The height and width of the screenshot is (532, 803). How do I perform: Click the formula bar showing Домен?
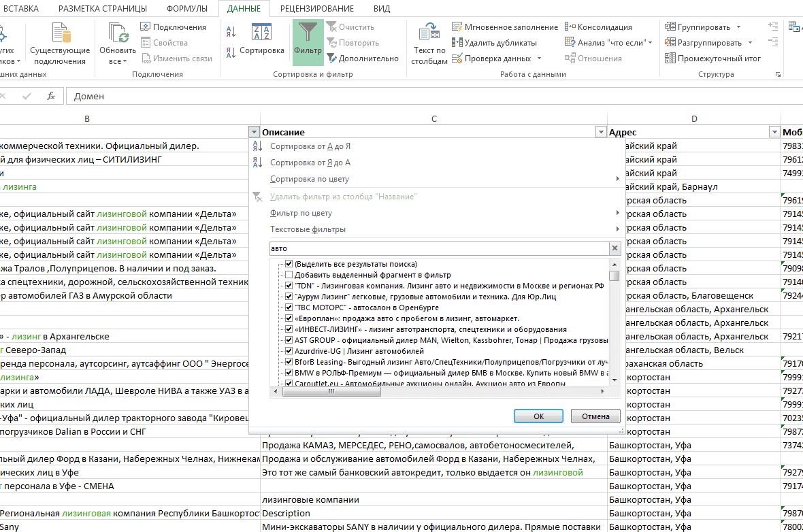tap(434, 96)
